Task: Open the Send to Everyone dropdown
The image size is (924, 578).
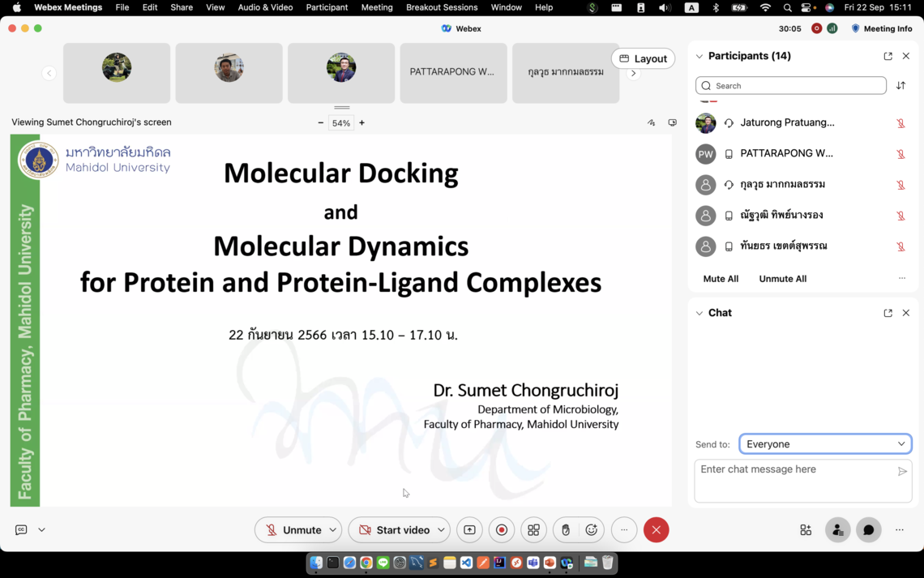Action: (825, 444)
